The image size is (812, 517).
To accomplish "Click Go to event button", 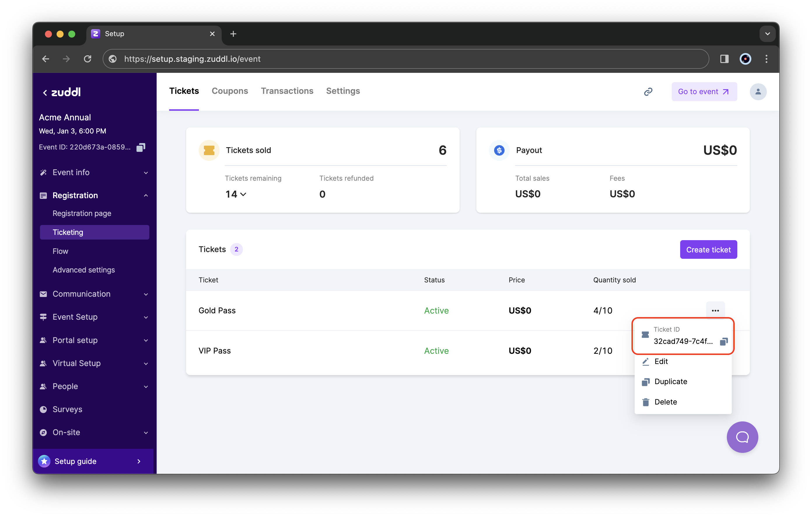I will tap(704, 91).
